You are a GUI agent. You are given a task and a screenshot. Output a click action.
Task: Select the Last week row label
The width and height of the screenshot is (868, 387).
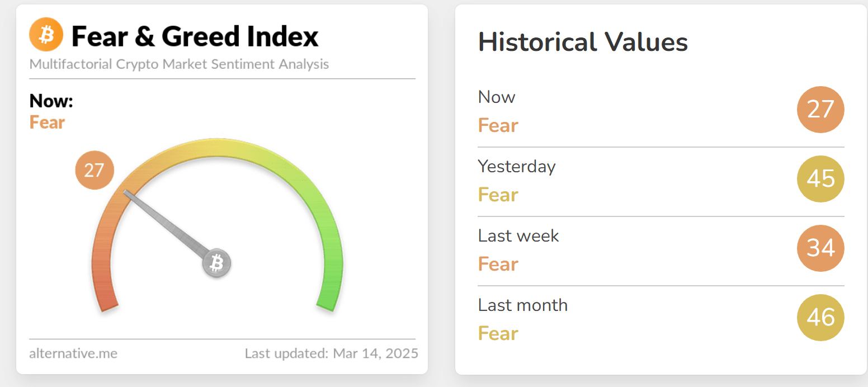518,236
